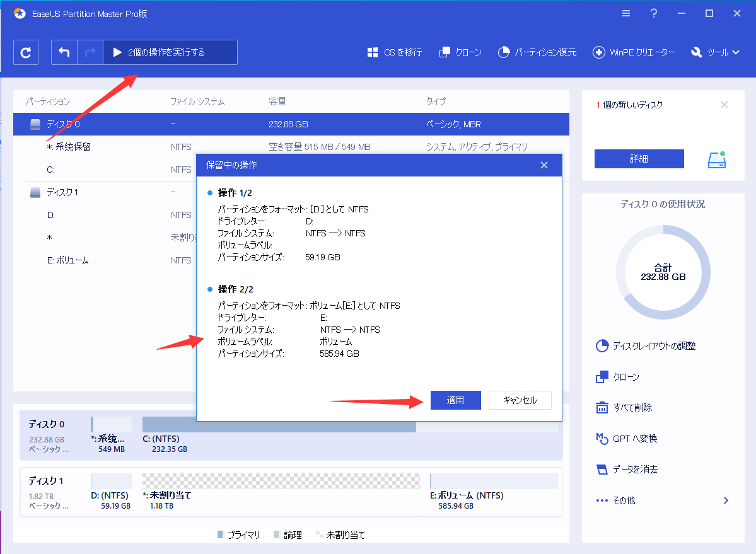
Task: Undo the last pending operation
Action: (64, 52)
